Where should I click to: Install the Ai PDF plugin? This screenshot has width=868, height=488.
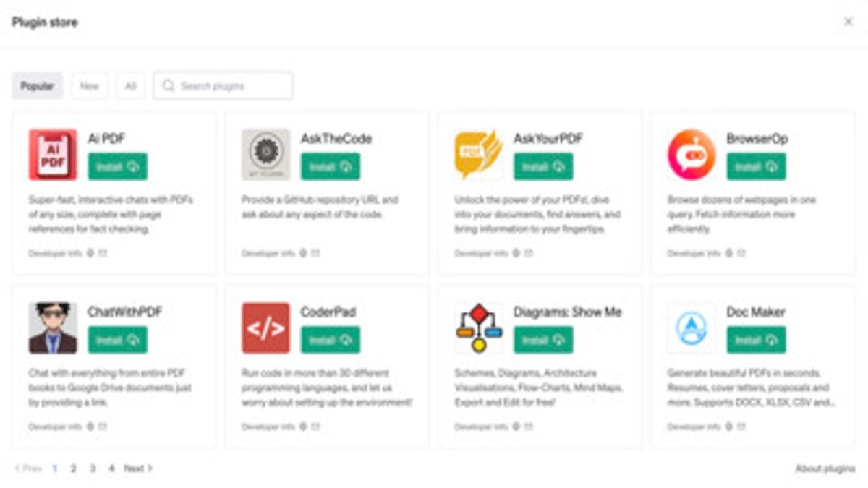pos(117,167)
